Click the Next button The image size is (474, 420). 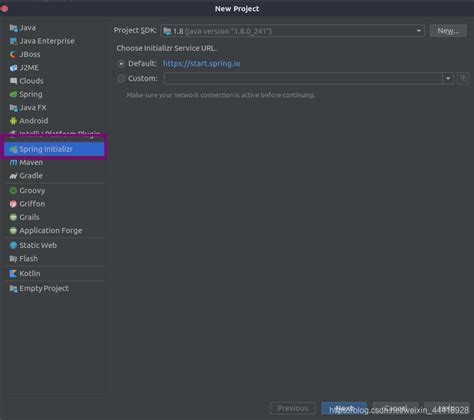pos(344,408)
